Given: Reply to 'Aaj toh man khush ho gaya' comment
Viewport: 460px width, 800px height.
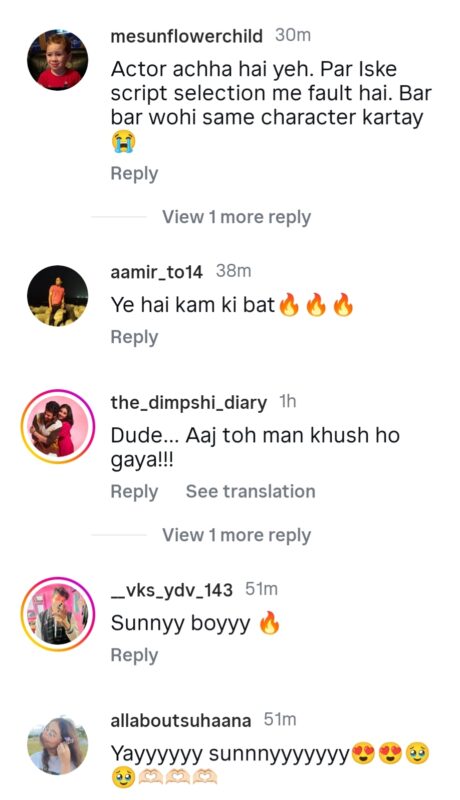Looking at the screenshot, I should [134, 492].
